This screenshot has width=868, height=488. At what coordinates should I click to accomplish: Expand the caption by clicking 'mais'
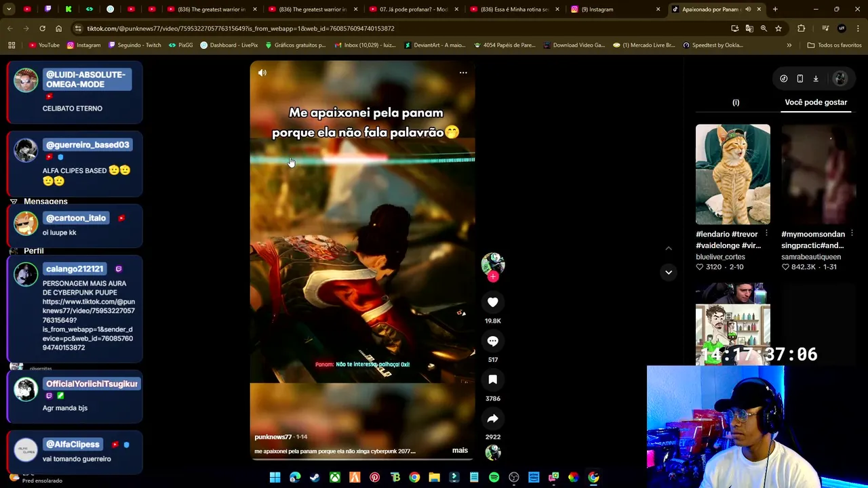[460, 450]
